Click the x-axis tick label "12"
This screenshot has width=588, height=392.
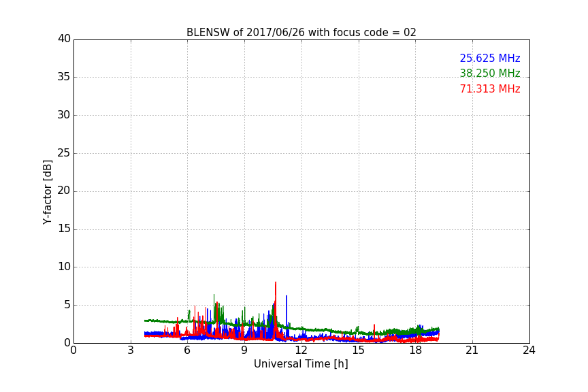(301, 350)
